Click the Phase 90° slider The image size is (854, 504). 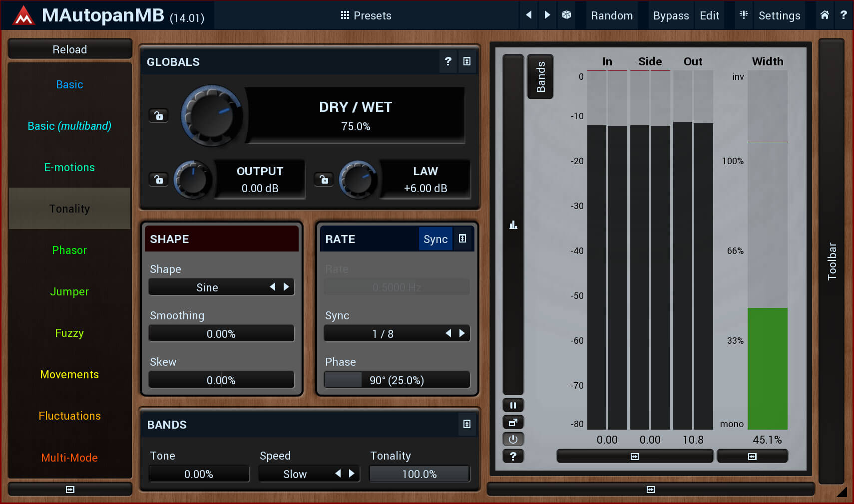click(x=397, y=380)
